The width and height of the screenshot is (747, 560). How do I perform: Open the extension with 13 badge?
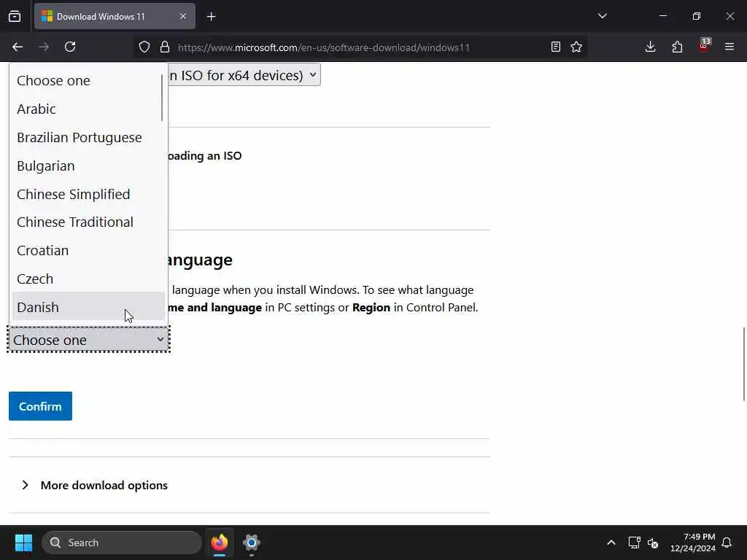point(704,46)
